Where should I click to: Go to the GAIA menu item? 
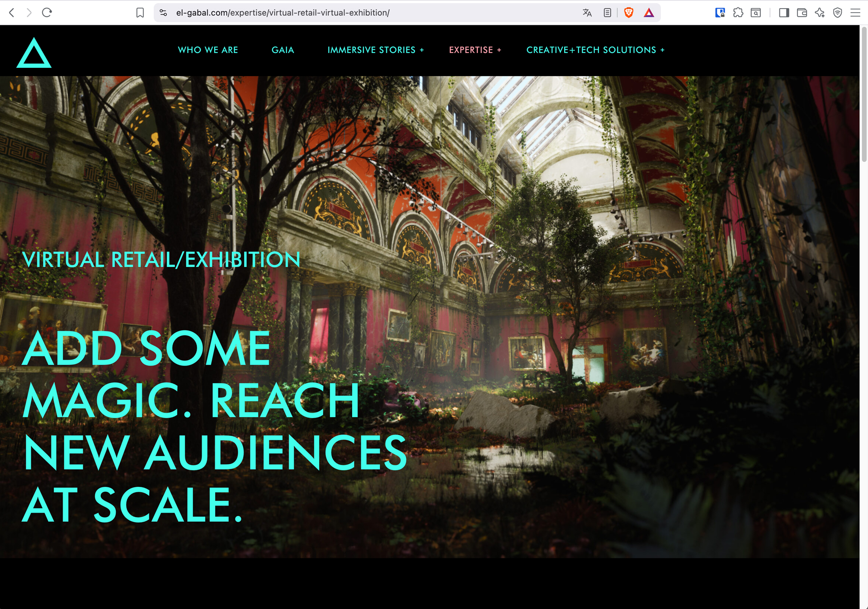pos(283,50)
